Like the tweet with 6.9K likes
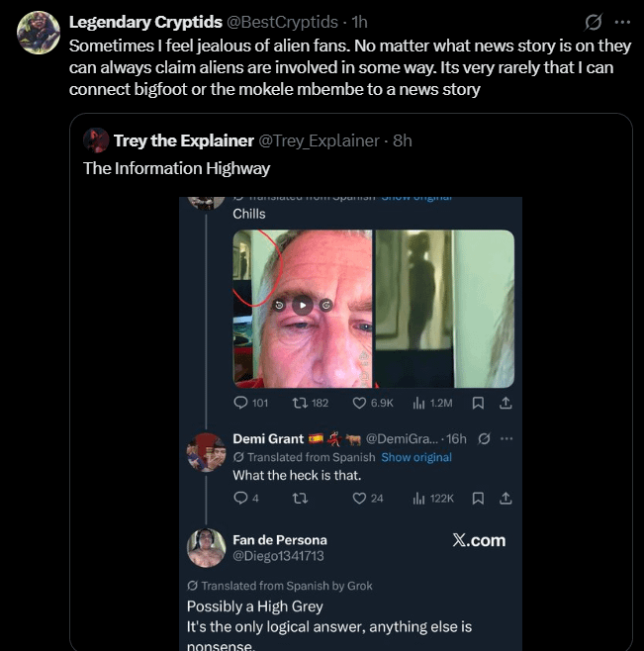644x651 pixels. click(361, 403)
